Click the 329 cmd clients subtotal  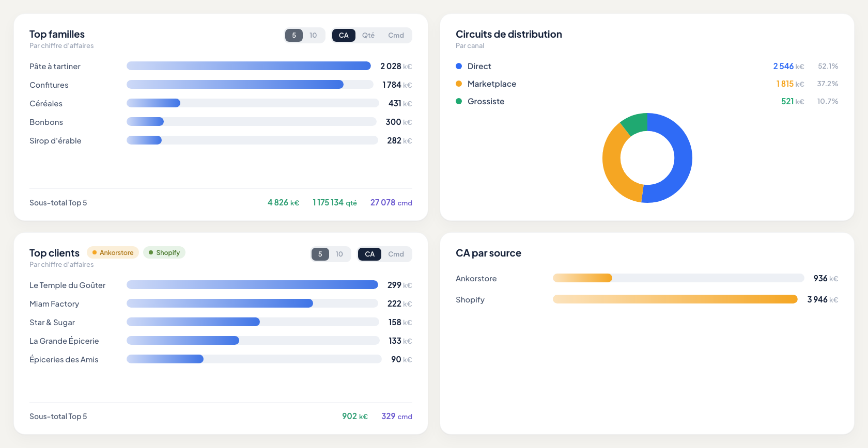pyautogui.click(x=397, y=416)
